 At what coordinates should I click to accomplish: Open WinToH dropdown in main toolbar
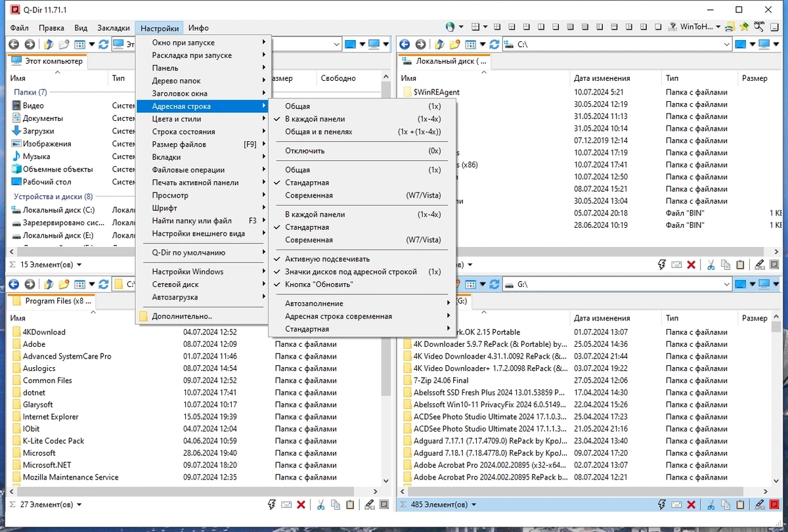coord(718,27)
